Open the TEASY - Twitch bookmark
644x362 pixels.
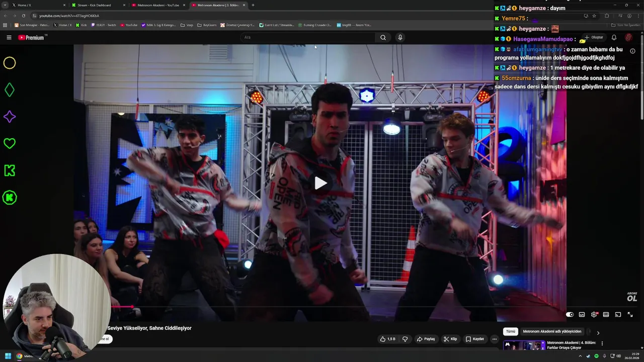(104, 25)
